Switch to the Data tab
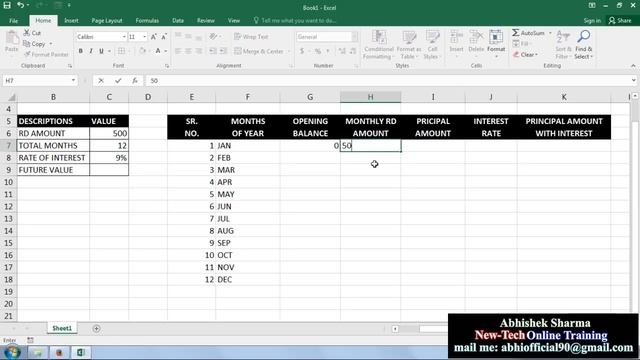The height and width of the screenshot is (360, 640). pos(178,20)
